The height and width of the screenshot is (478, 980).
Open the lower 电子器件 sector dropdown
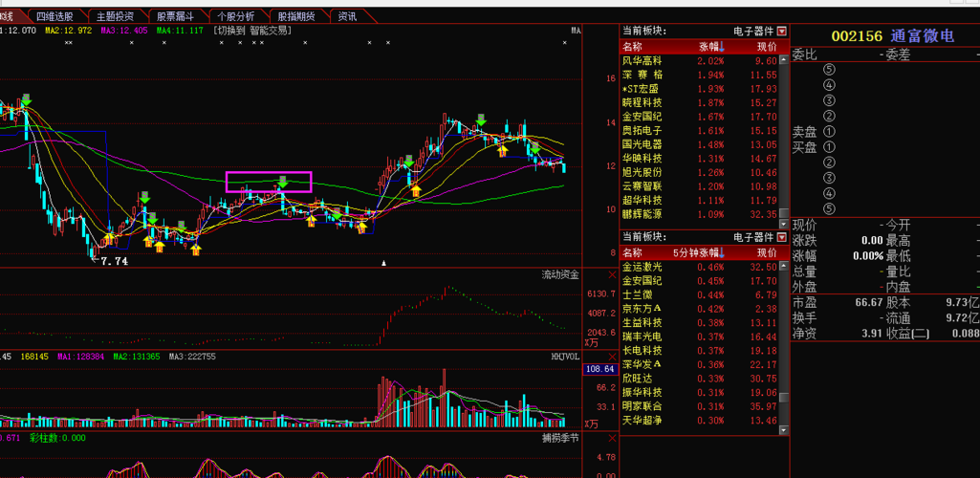coord(782,236)
